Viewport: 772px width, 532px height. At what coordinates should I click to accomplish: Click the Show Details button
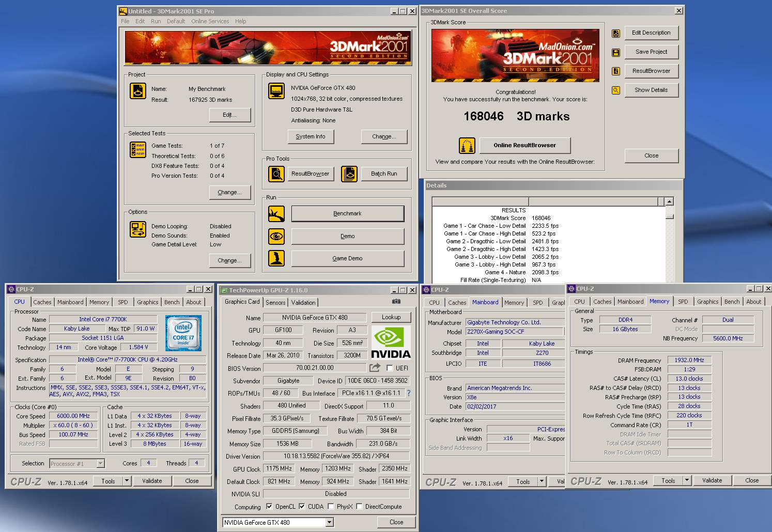(x=651, y=90)
